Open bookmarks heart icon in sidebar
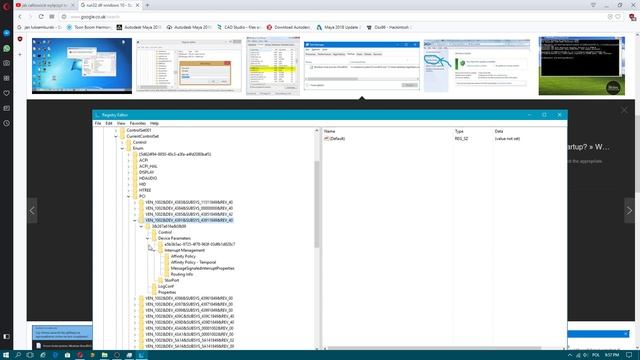 pos(7,93)
